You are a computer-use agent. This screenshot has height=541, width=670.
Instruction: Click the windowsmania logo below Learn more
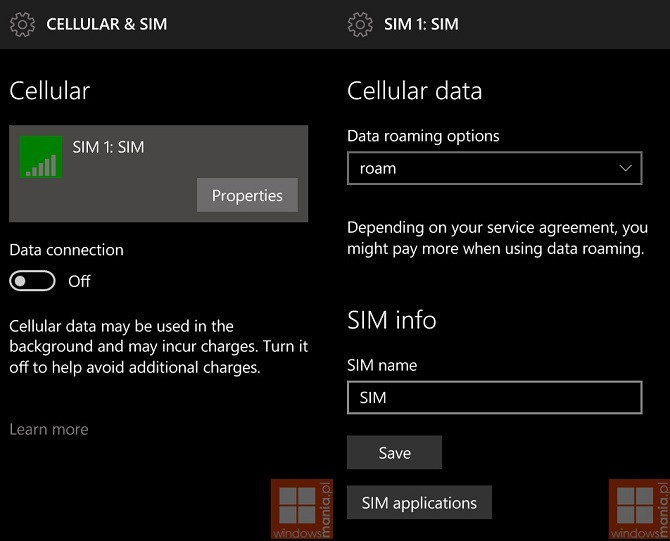pos(302,509)
